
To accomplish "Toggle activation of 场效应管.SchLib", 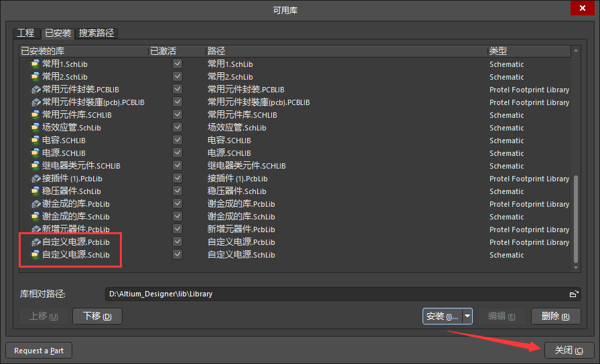I will pyautogui.click(x=177, y=127).
